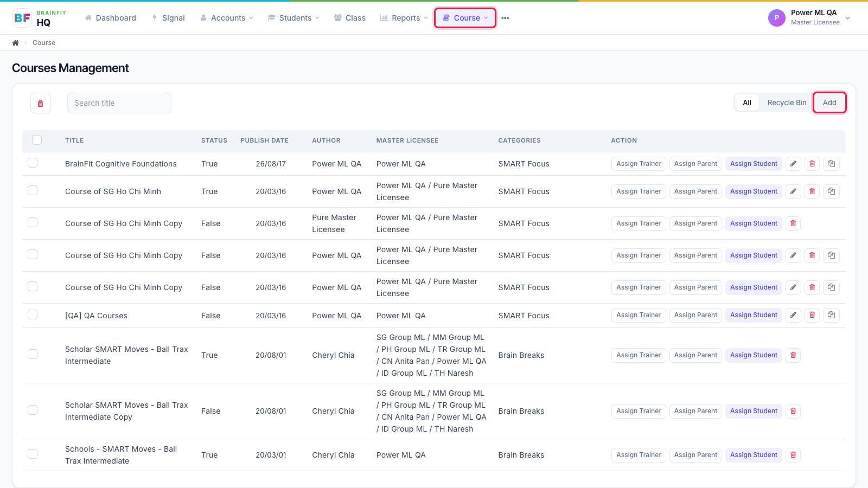
Task: Focus the Search title input field
Action: click(119, 103)
